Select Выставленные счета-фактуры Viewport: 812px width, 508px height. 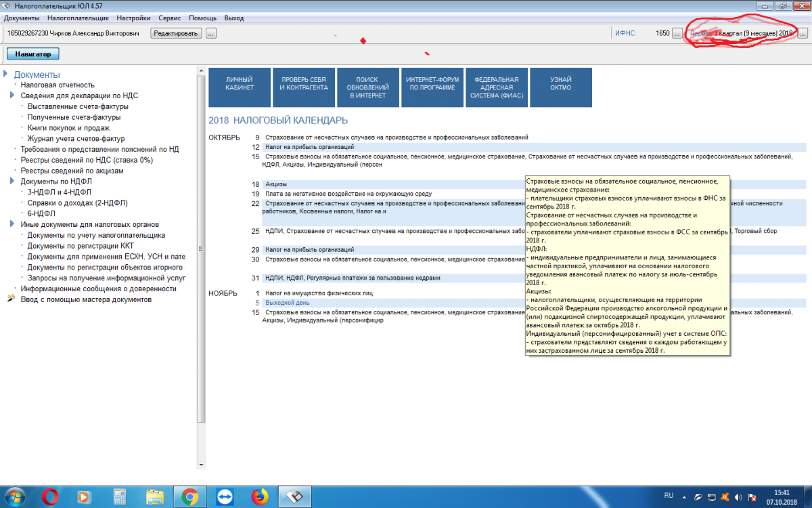point(78,106)
